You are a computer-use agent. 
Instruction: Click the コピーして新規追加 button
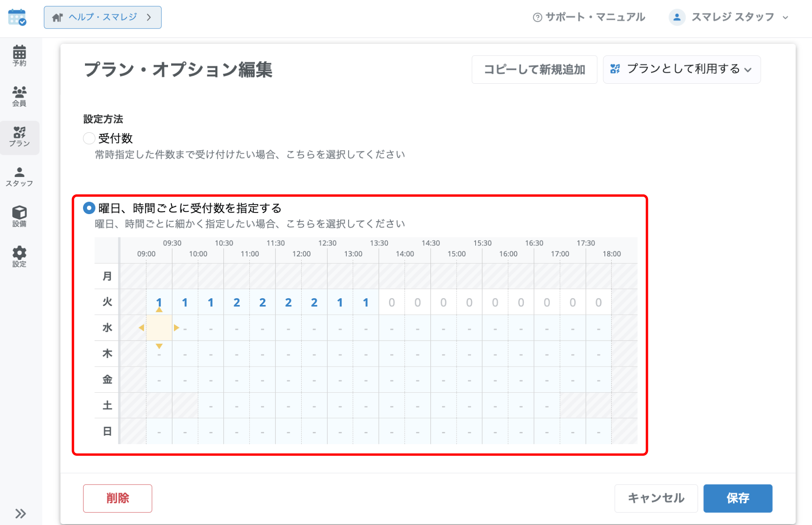pos(534,70)
